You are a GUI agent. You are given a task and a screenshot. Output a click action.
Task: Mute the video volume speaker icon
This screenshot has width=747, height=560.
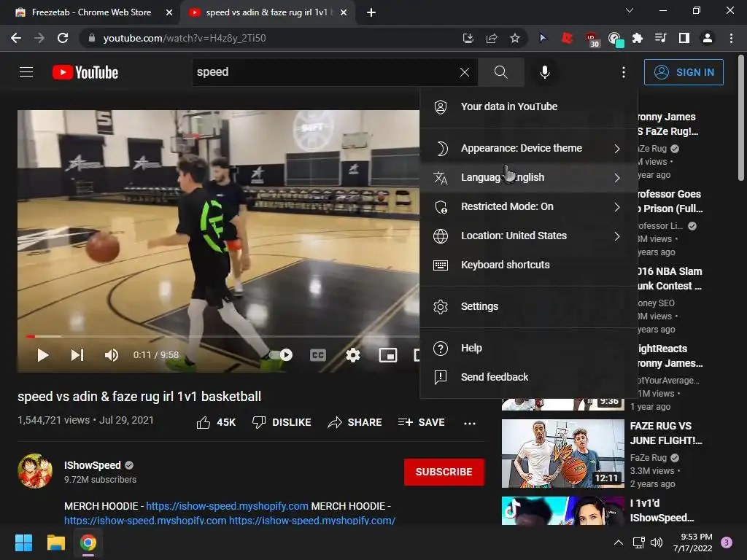tap(112, 355)
